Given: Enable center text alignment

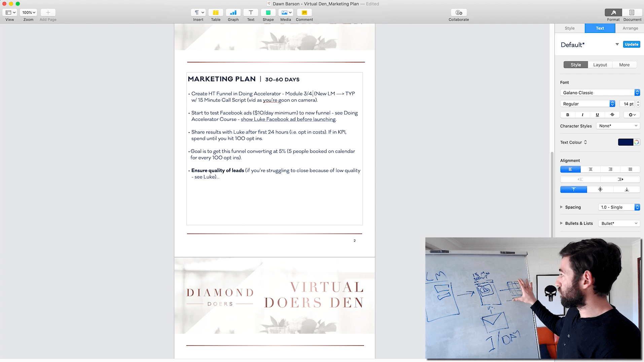Looking at the screenshot, I should (x=590, y=169).
